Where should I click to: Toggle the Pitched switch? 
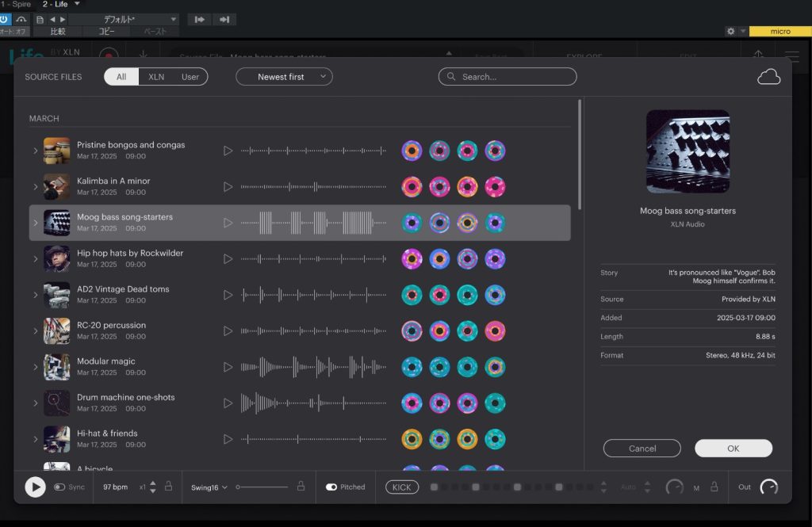click(x=331, y=487)
